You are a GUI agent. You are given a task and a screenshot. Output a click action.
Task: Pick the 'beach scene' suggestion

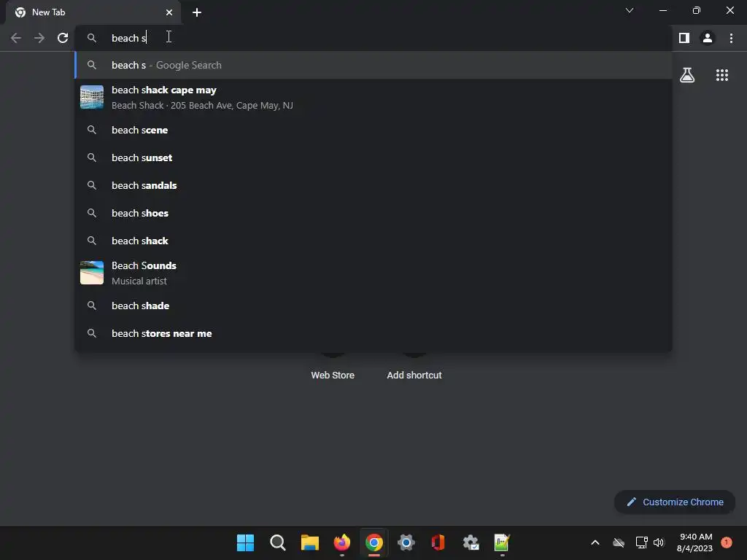point(373,130)
